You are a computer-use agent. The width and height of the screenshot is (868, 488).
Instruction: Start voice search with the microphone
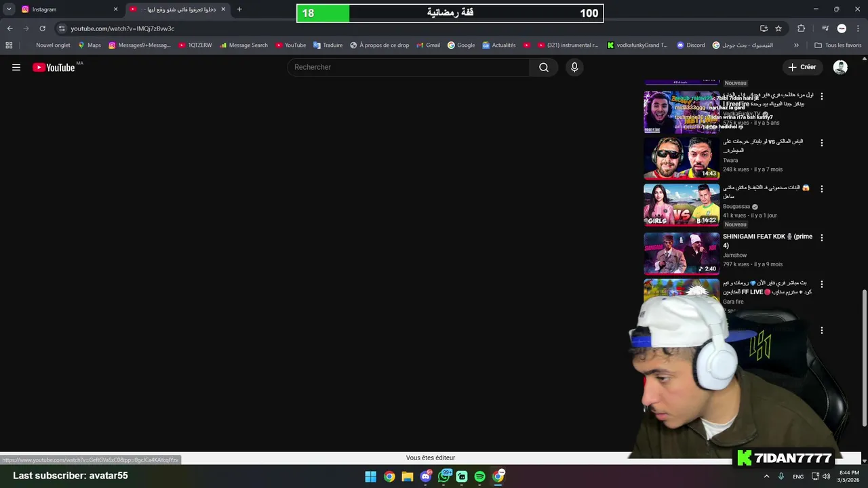pos(574,67)
